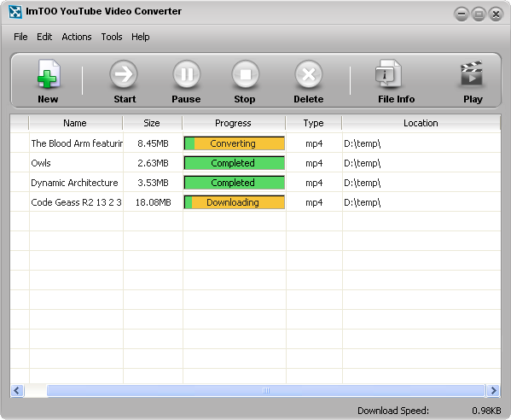Pause the active task with the Pause icon
Image resolution: width=511 pixels, height=420 pixels.
(187, 74)
